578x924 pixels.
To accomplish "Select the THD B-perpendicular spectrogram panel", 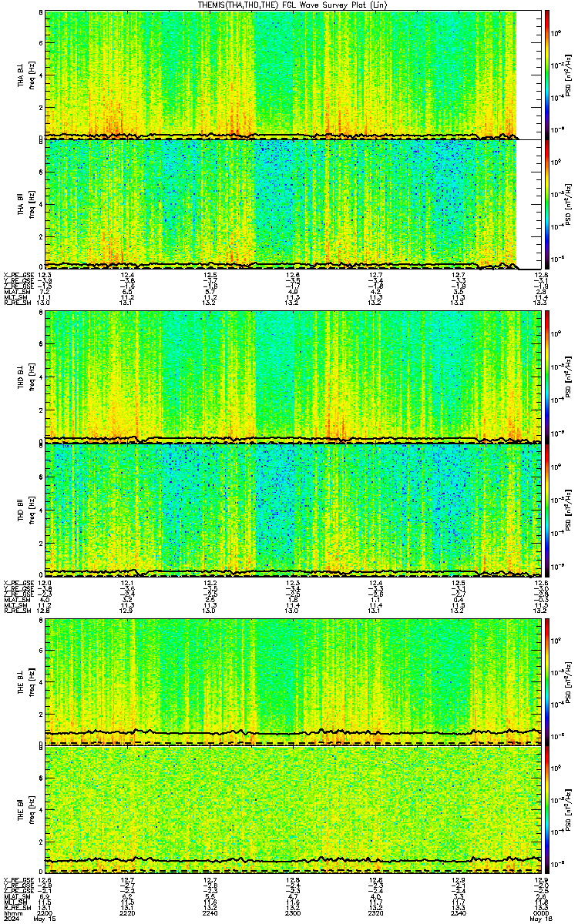I will 293,376.
